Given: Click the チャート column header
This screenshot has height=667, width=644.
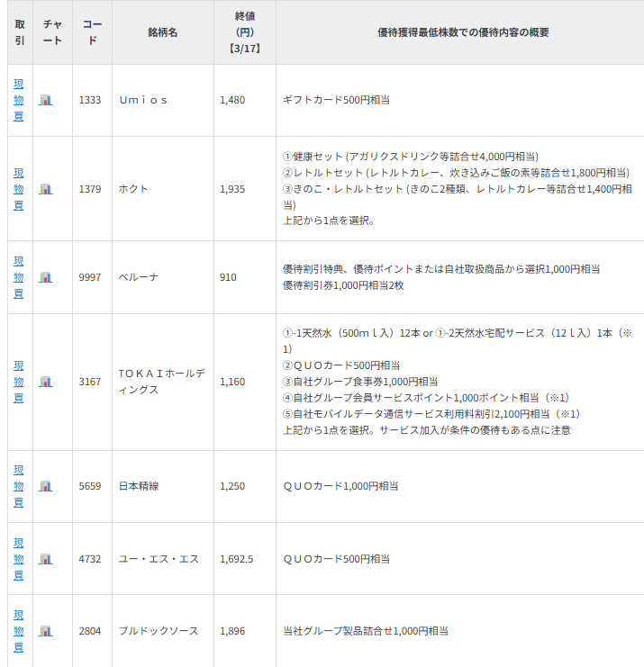Looking at the screenshot, I should coord(52,32).
